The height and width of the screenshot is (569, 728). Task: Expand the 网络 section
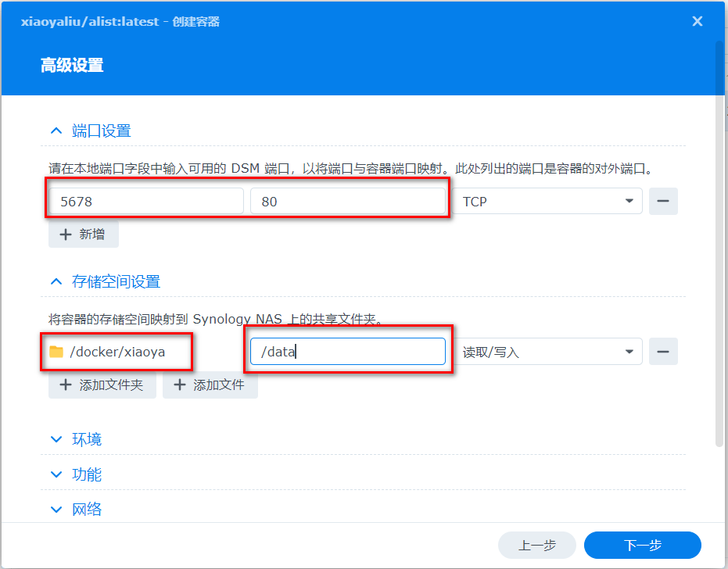click(x=56, y=510)
